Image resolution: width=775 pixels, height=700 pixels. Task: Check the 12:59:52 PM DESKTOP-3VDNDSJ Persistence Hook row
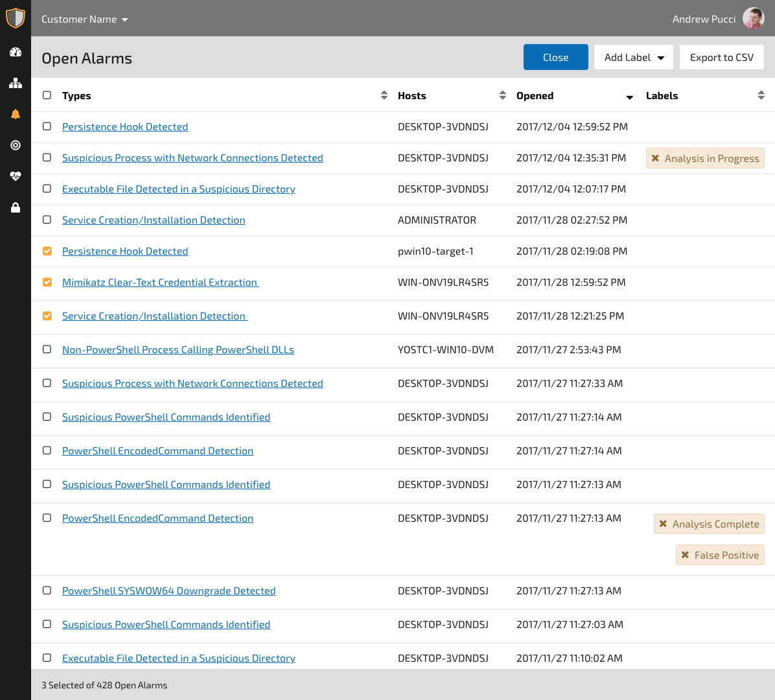(47, 126)
